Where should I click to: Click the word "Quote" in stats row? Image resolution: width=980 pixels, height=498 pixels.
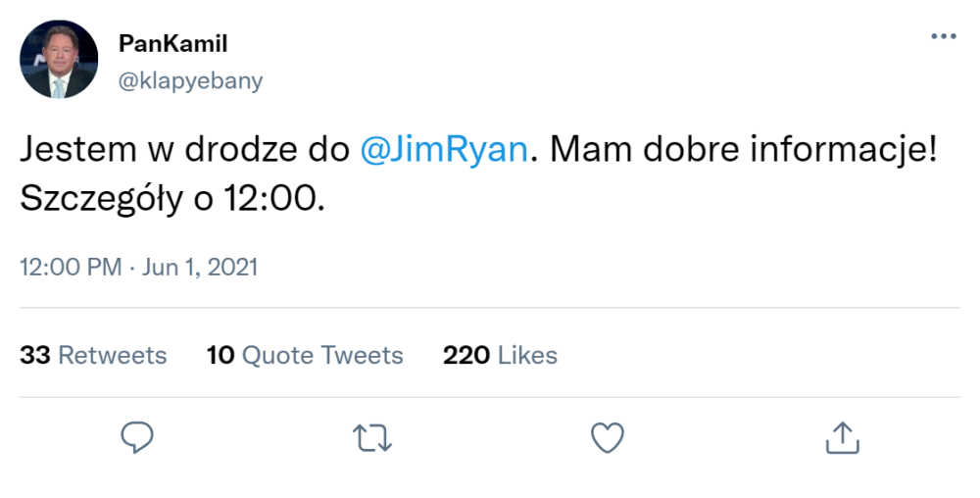click(x=277, y=355)
